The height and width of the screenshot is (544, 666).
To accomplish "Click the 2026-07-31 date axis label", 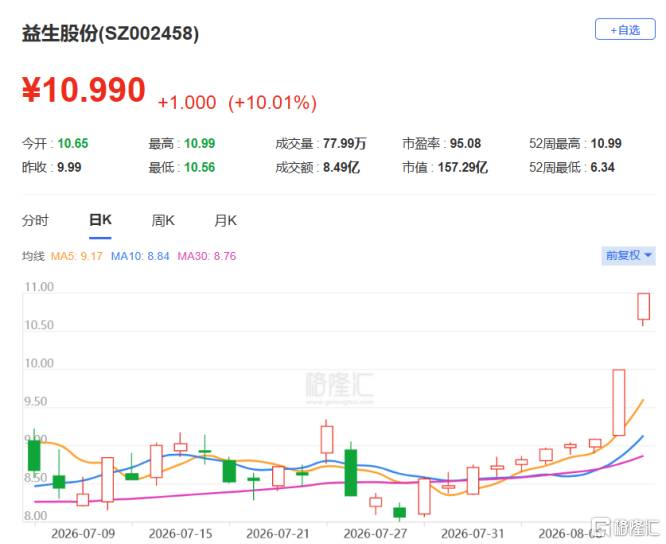I will (473, 533).
